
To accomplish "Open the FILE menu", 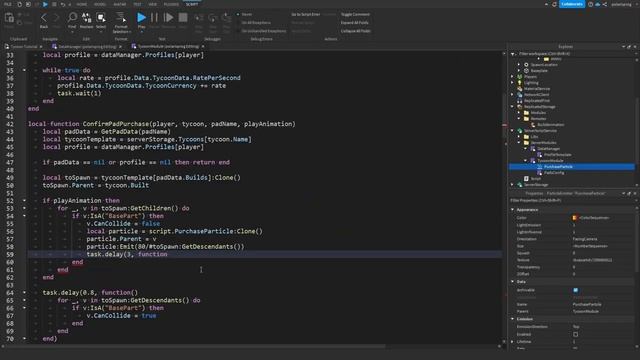I will (x=8, y=4).
